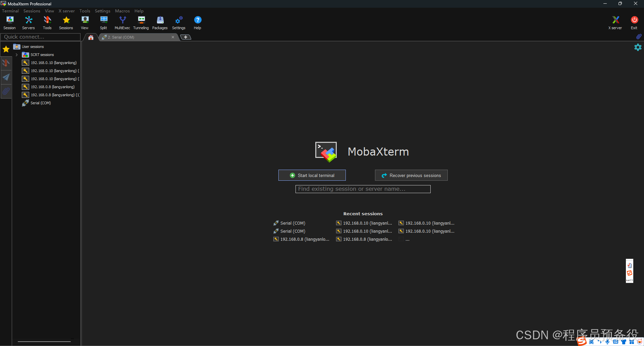Activate the MultiExec toolbar icon
This screenshot has width=644, height=346.
(x=122, y=23)
